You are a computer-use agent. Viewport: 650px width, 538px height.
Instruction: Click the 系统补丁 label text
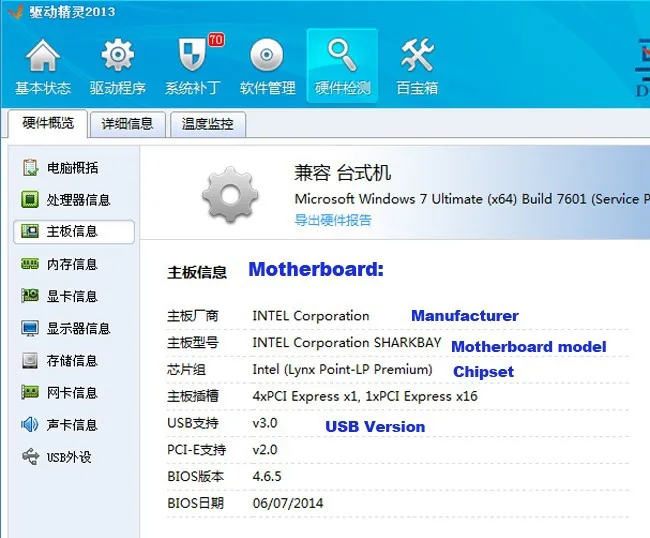[x=193, y=88]
